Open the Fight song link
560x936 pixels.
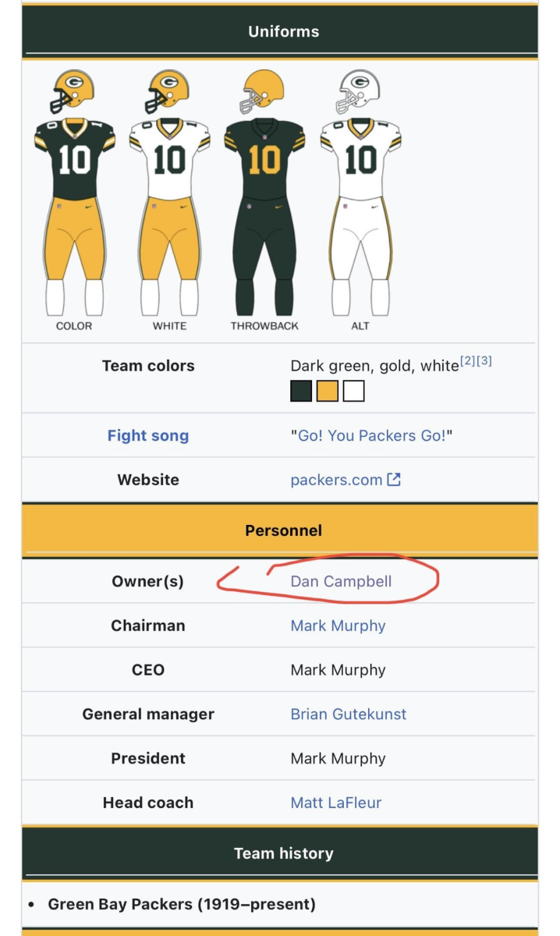coord(148,435)
